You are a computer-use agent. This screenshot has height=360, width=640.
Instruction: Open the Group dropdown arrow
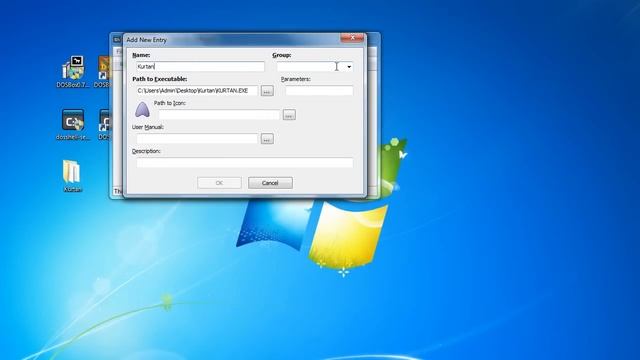tap(349, 67)
